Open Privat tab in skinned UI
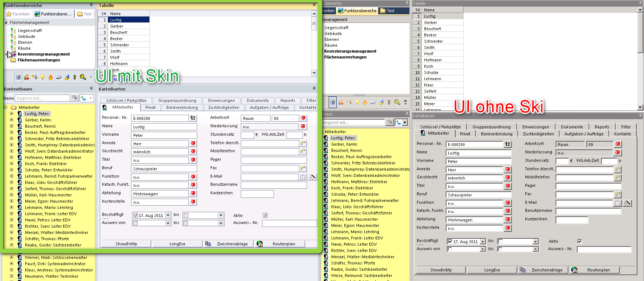644x281 pixels. click(x=151, y=107)
